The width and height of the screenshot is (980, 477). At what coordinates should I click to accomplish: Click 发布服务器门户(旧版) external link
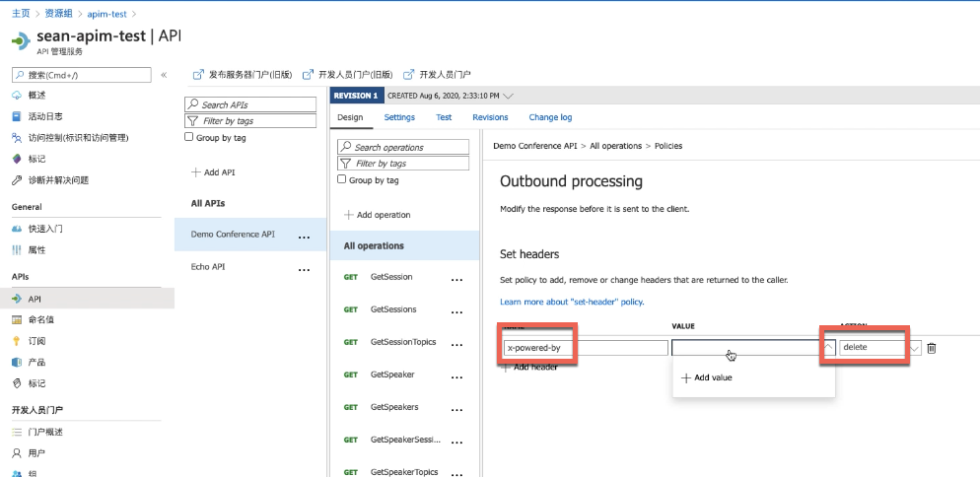click(243, 74)
